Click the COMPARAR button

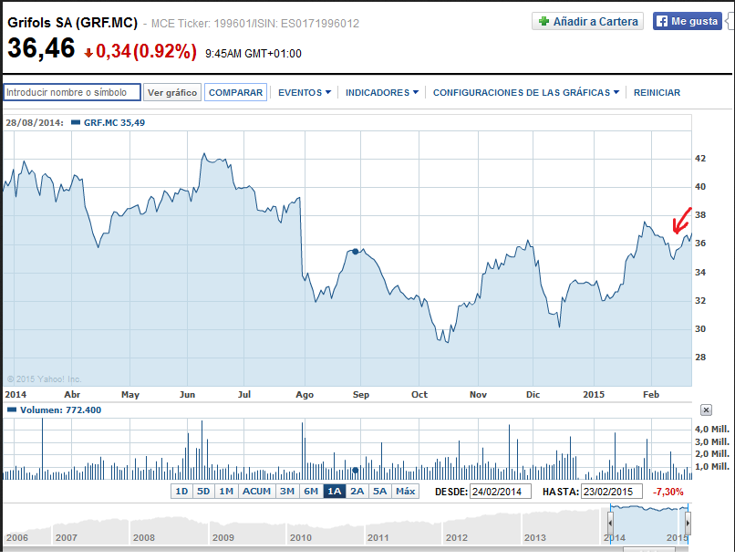235,92
